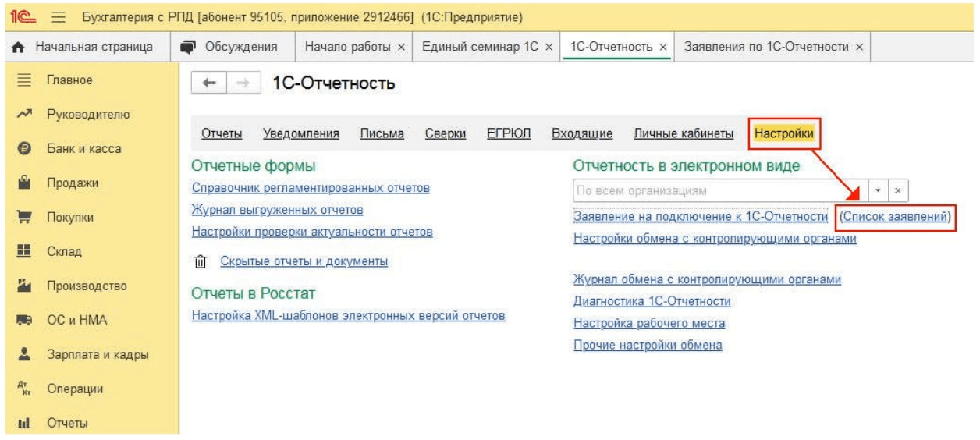Open Журнал выгруженных отчетов link
This screenshot has height=440, width=980.
[277, 211]
